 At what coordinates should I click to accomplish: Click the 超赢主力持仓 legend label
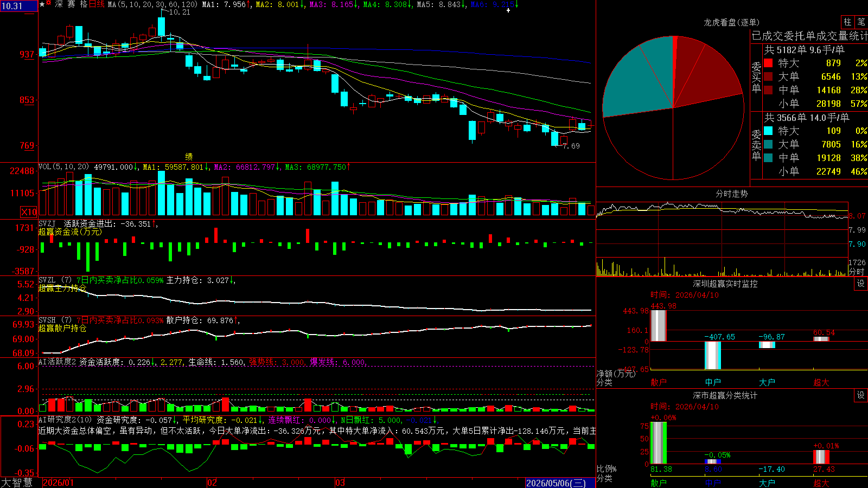pos(62,288)
